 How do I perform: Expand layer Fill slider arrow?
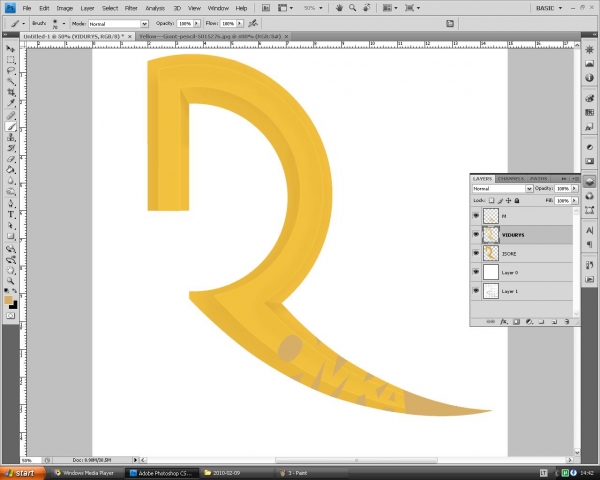point(574,201)
